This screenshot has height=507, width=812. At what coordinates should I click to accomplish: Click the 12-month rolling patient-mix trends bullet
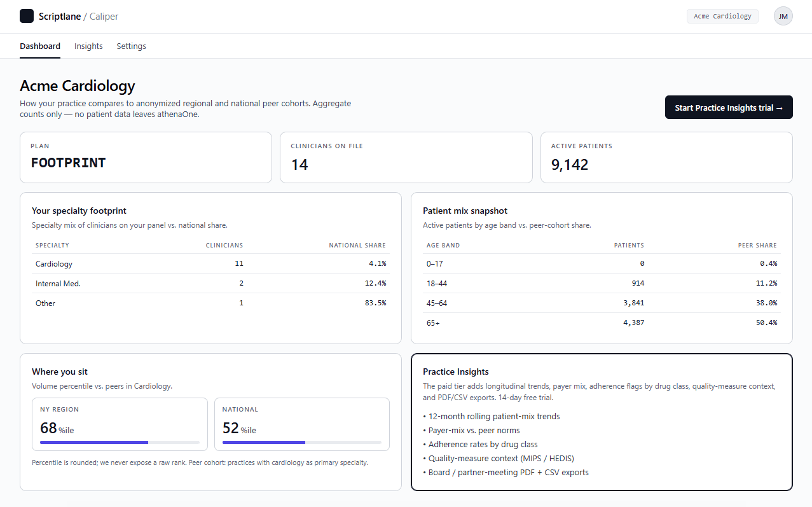pyautogui.click(x=491, y=417)
